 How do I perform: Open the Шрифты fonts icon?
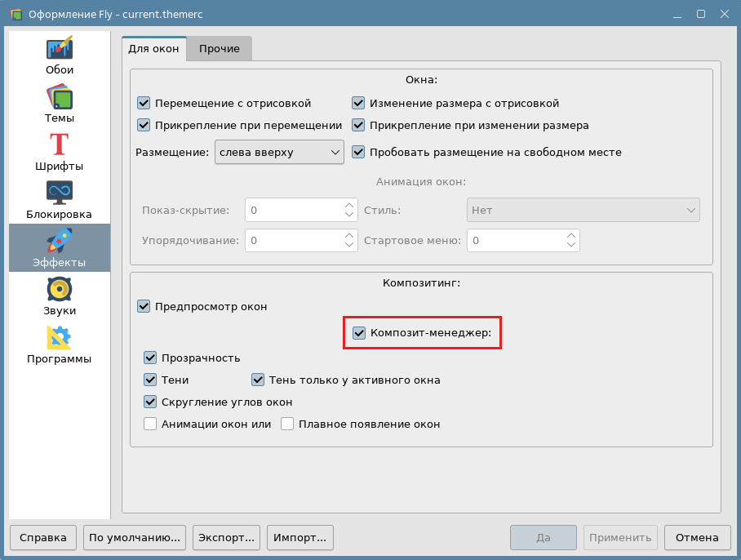click(x=59, y=144)
